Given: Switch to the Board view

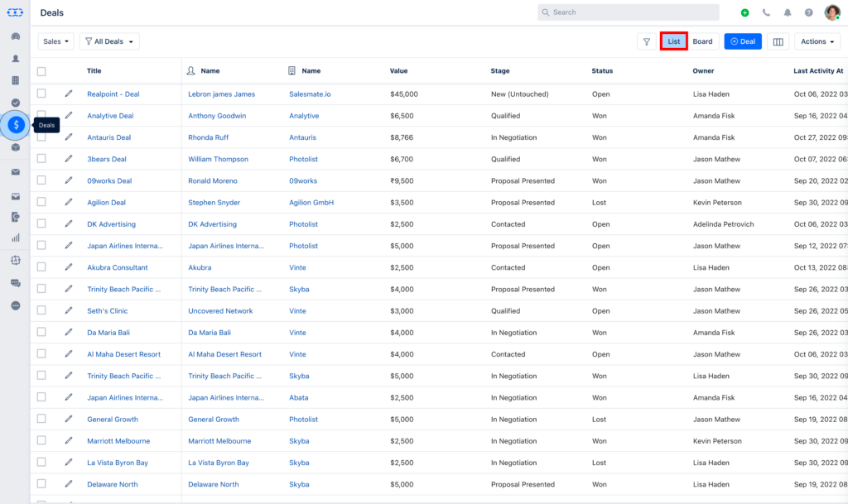Looking at the screenshot, I should 703,41.
